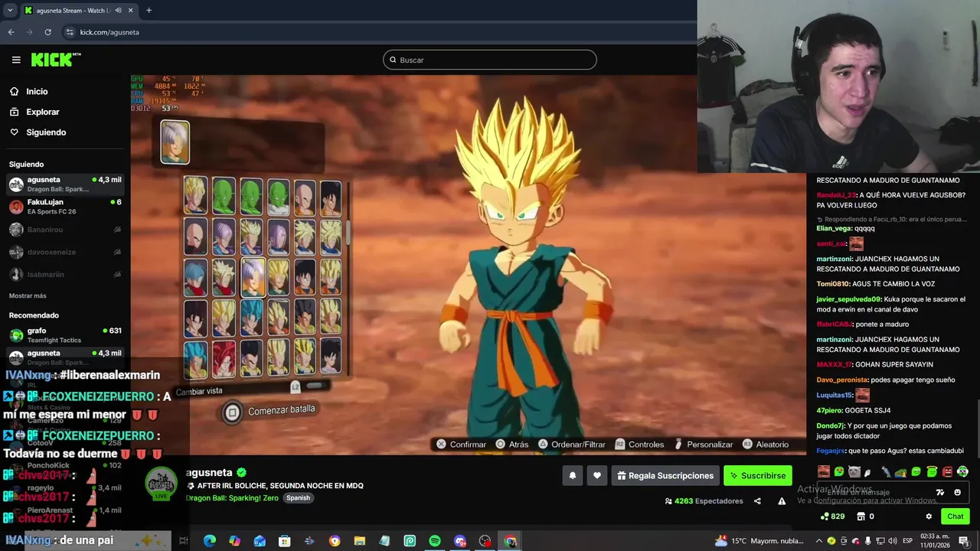Open grafo recommended channel
Image resolution: width=980 pixels, height=551 pixels.
(x=65, y=335)
